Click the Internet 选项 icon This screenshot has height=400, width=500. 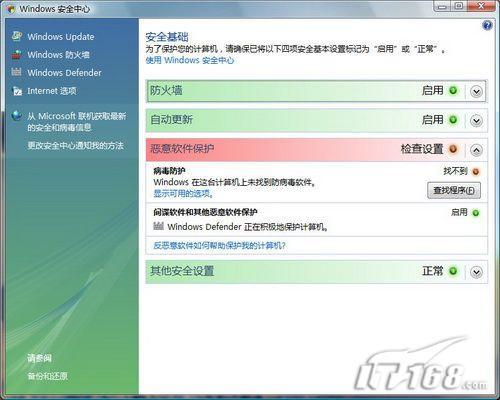coord(17,91)
